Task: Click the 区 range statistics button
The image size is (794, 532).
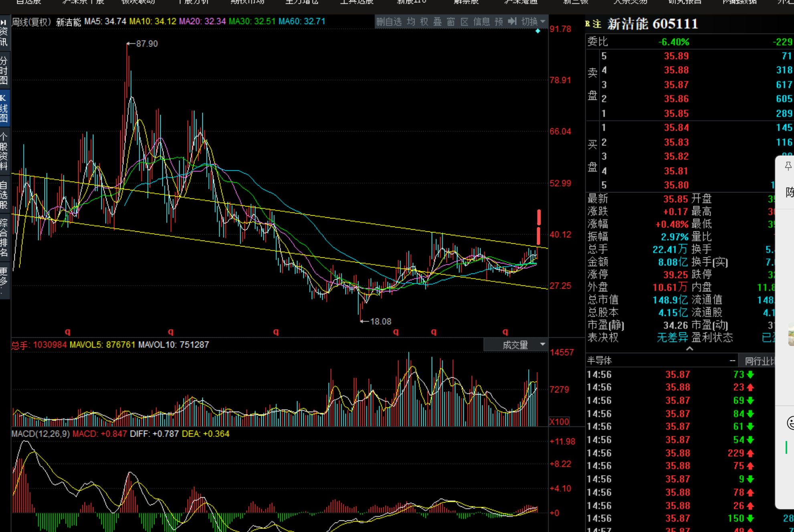Action: click(464, 22)
